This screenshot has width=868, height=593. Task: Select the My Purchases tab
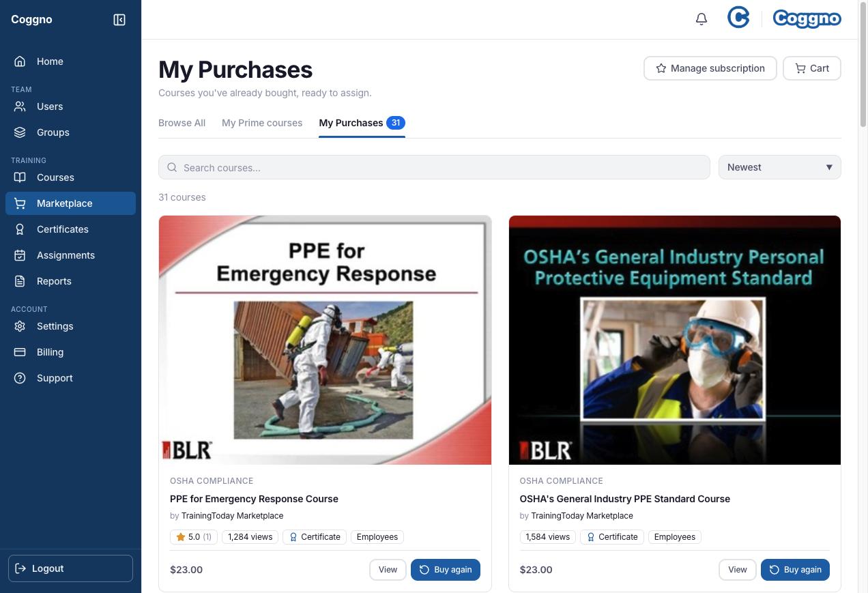pyautogui.click(x=362, y=123)
